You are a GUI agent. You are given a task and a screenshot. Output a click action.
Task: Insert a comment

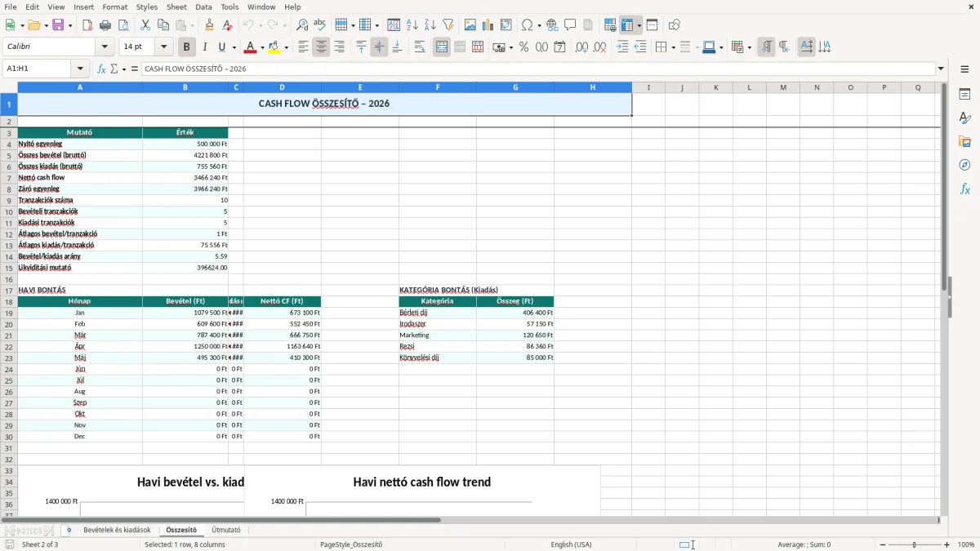(x=570, y=25)
